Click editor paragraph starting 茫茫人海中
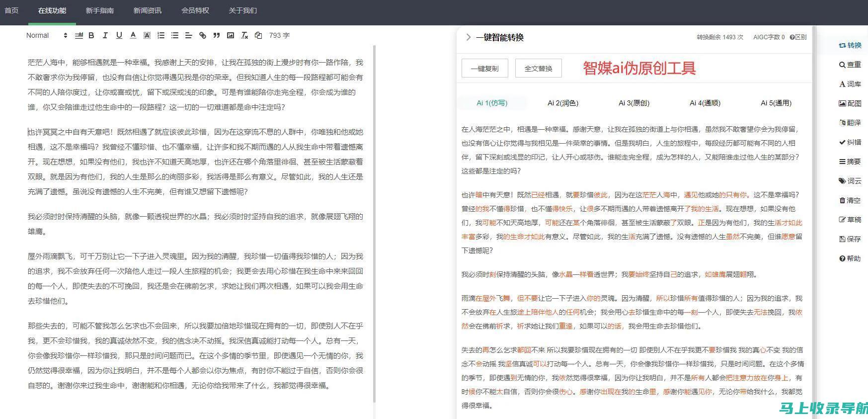 coord(195,84)
